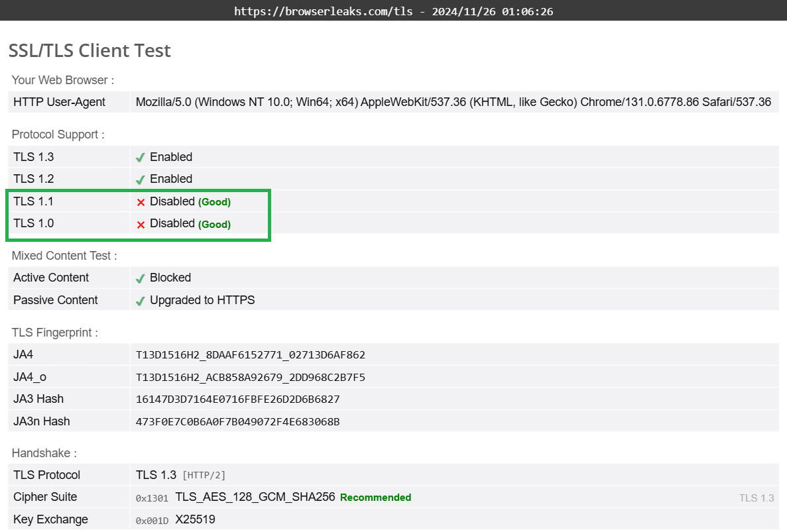Click the JA4_o row label

click(x=30, y=377)
